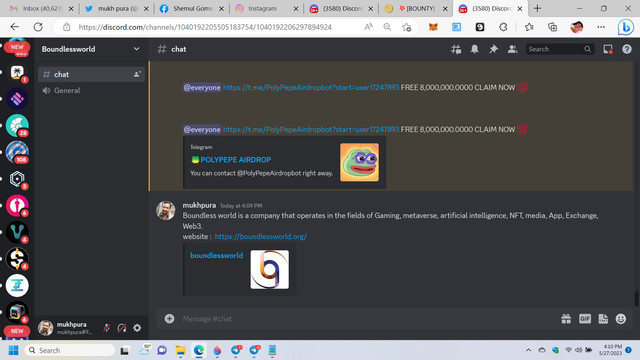Open a new browser tab
The width and height of the screenshot is (640, 360).
pos(537,9)
